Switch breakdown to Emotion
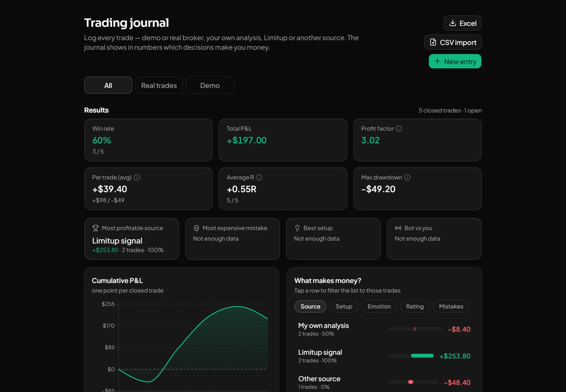Viewport: 566px width, 392px height. pyautogui.click(x=379, y=306)
